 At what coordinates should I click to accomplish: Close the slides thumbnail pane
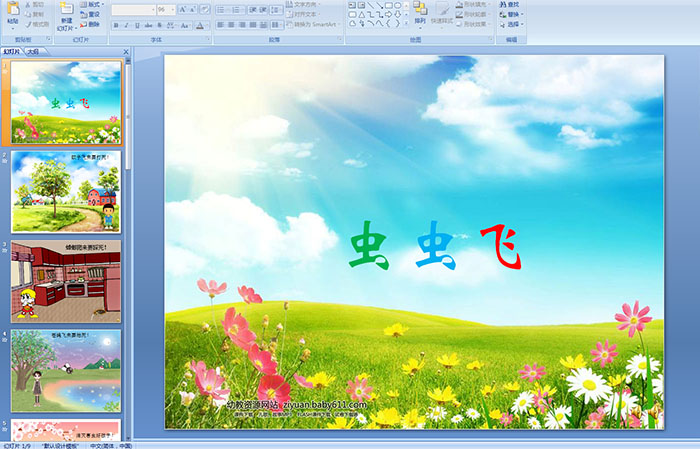[x=126, y=52]
